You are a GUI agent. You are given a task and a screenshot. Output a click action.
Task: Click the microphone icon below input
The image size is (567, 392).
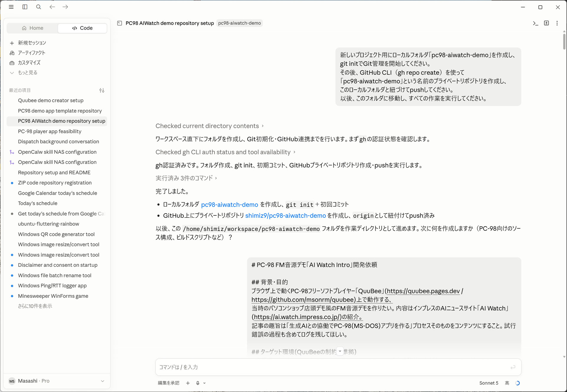[x=198, y=383]
